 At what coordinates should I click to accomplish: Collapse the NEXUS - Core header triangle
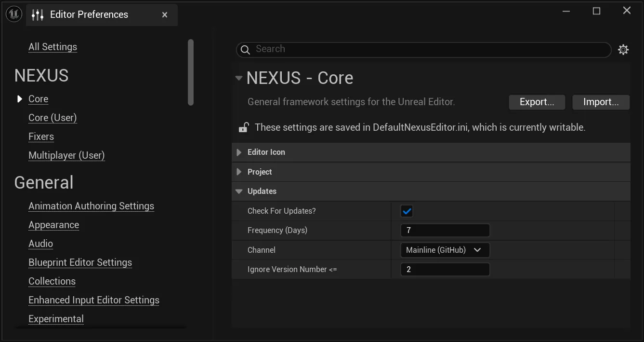click(238, 78)
